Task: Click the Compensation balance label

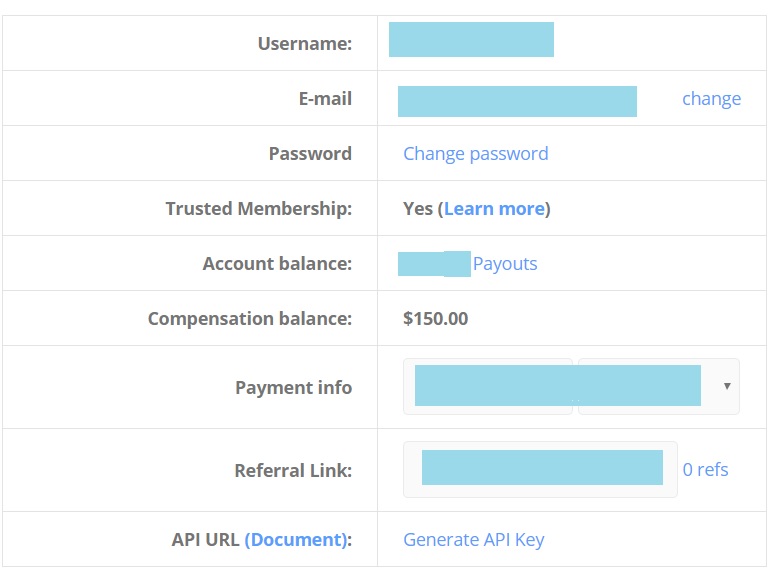Action: point(250,318)
